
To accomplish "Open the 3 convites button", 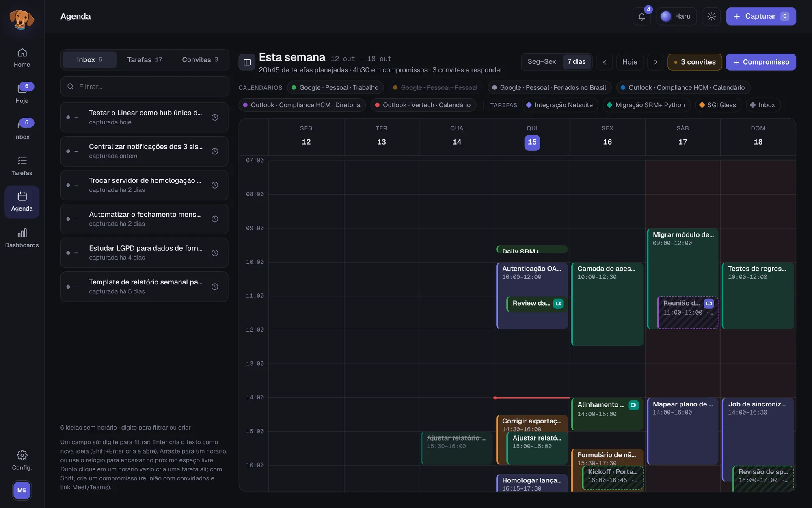I will pos(695,62).
